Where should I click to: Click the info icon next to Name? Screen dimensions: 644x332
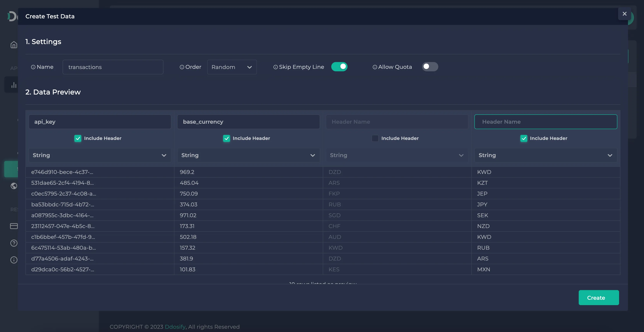(33, 67)
